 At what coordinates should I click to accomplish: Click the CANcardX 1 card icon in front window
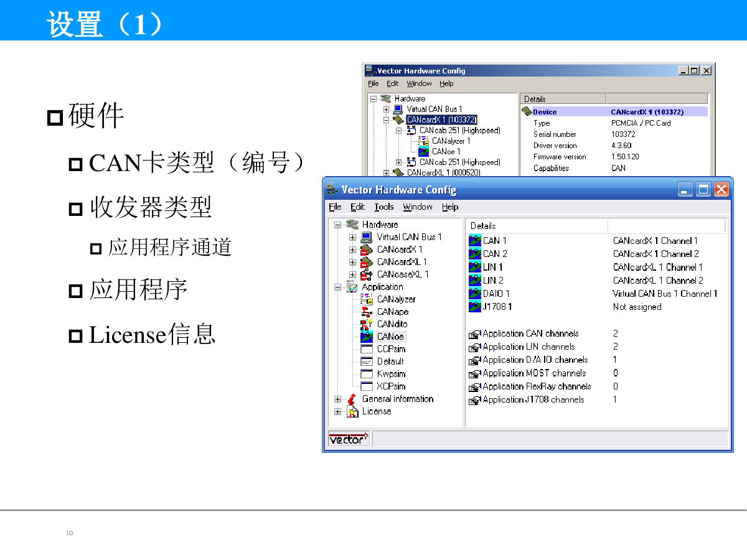coord(367,250)
